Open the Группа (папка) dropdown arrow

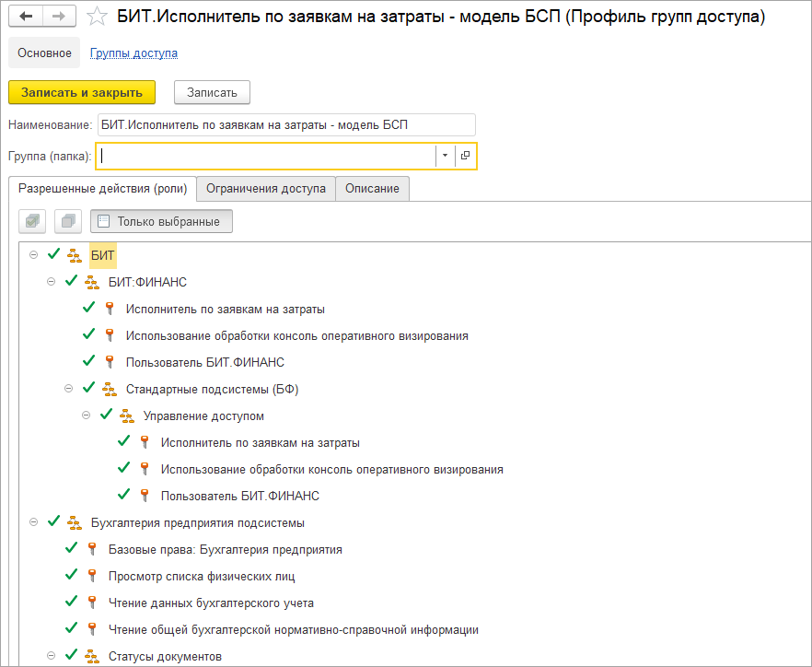(445, 156)
